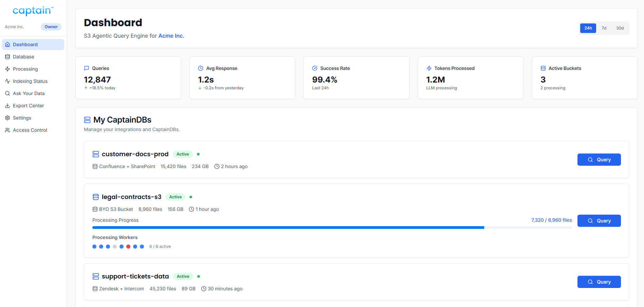The height and width of the screenshot is (307, 644).
Task: Click the red failed worker dot
Action: pos(128,247)
